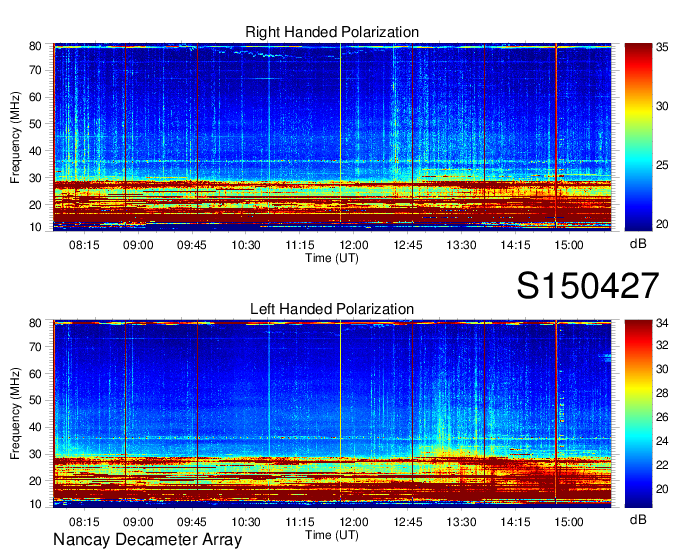Click the Time (UT) label under Right Handed plot
Viewport: 680px width, 552px height.
tap(332, 258)
